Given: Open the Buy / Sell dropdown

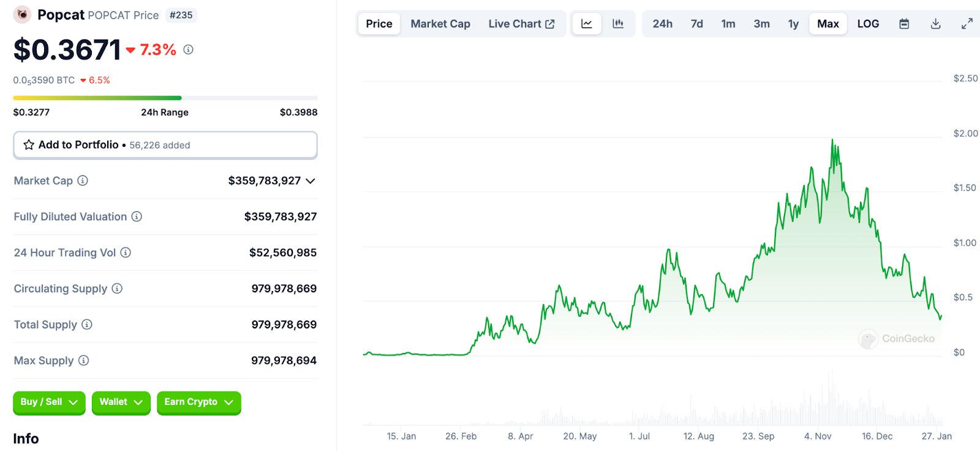Looking at the screenshot, I should pos(49,403).
